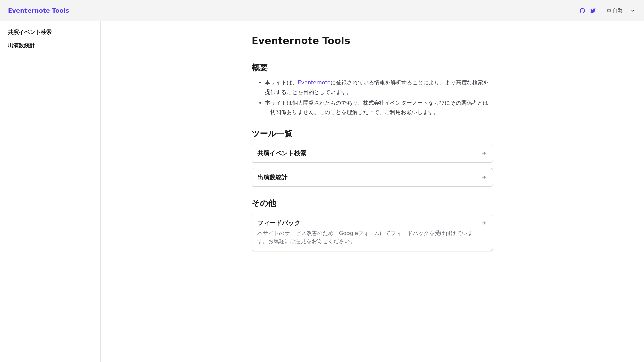Image resolution: width=644 pixels, height=362 pixels.
Task: Click the arrow icon on 共演イベント検索 card
Action: [x=484, y=153]
